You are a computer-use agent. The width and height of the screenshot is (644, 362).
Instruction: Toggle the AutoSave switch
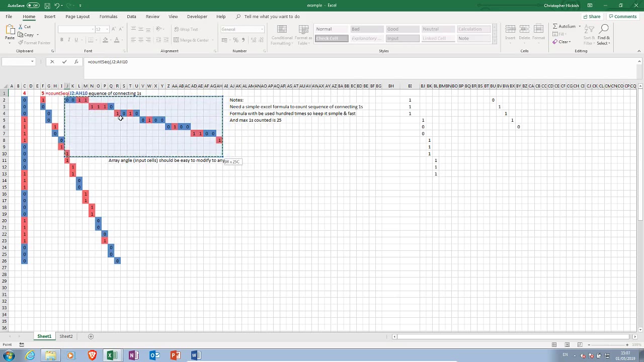click(x=33, y=6)
